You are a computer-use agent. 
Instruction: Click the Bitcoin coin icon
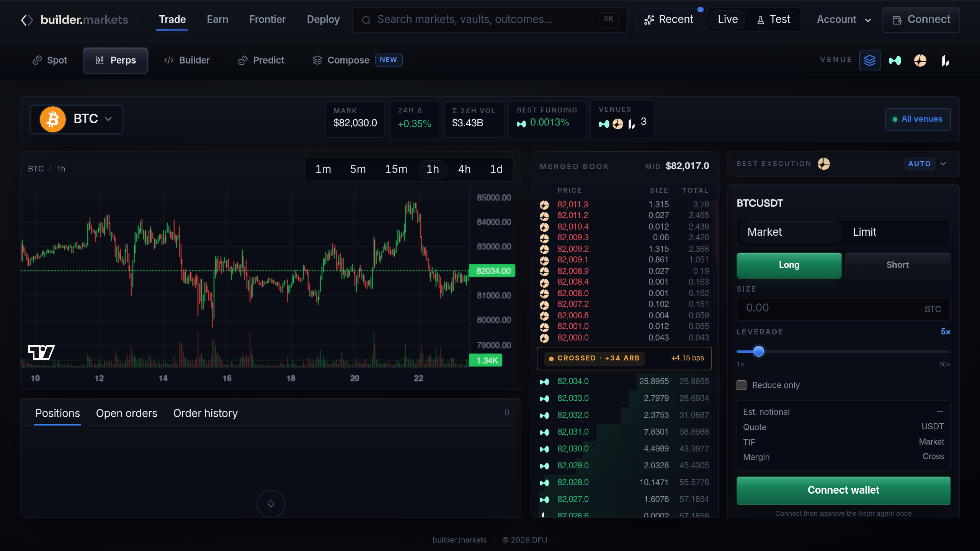tap(52, 119)
